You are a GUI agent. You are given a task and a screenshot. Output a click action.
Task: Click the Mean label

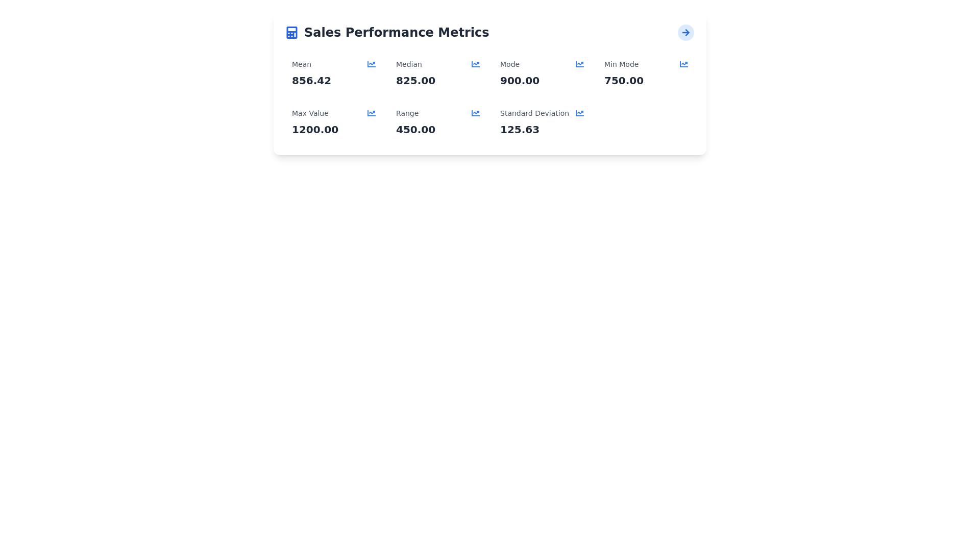301,64
